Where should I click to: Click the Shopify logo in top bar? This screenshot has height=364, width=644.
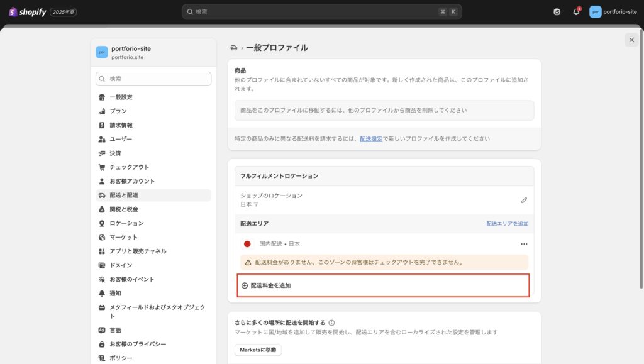(28, 12)
